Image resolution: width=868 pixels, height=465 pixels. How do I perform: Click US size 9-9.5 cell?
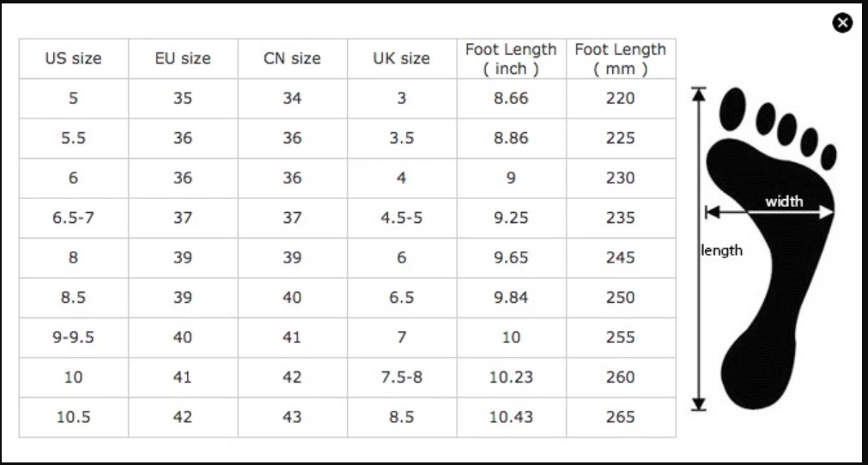tap(73, 337)
